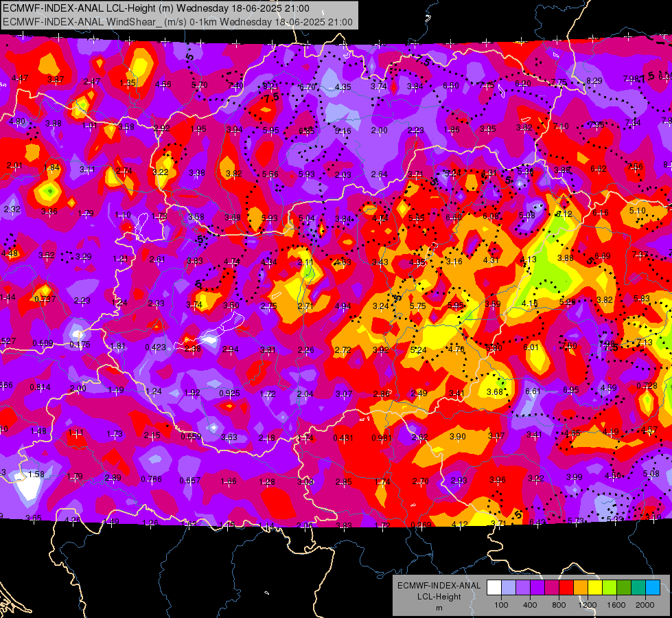
Task: Click the wind shear value 3.16
Action: [454, 261]
